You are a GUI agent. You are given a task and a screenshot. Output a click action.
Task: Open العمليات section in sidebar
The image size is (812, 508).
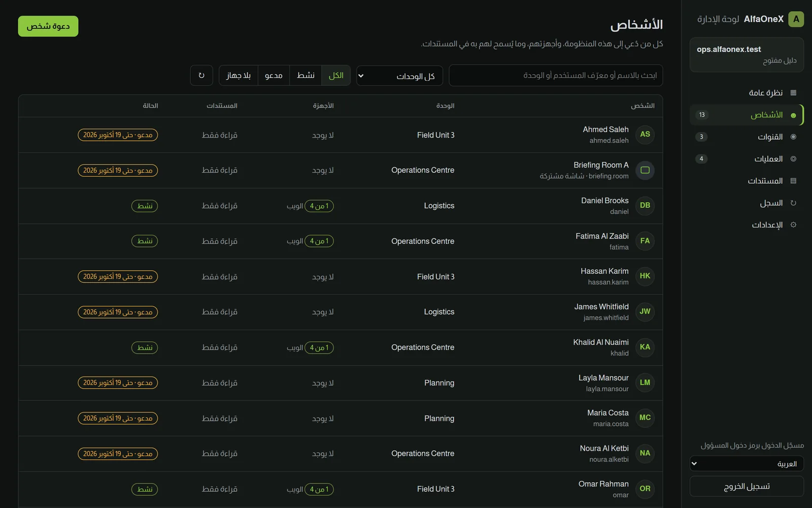click(x=747, y=158)
